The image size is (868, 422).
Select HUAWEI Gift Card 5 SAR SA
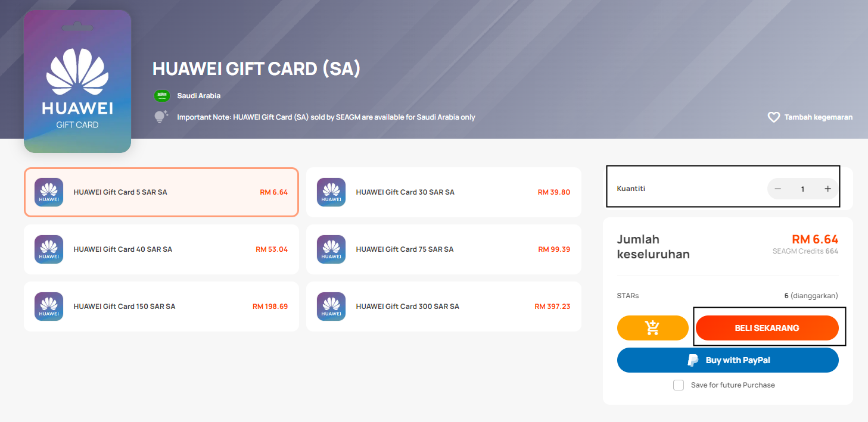click(161, 192)
